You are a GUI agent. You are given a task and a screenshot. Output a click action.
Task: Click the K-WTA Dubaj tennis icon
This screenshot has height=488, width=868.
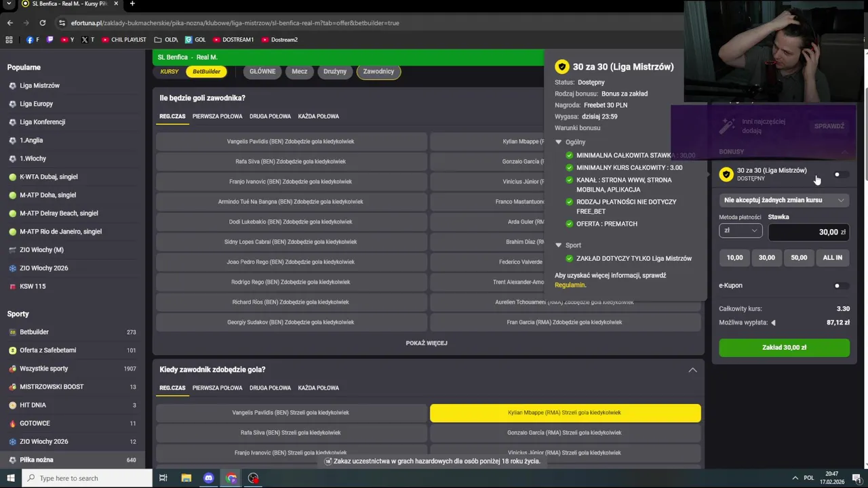pos(13,177)
